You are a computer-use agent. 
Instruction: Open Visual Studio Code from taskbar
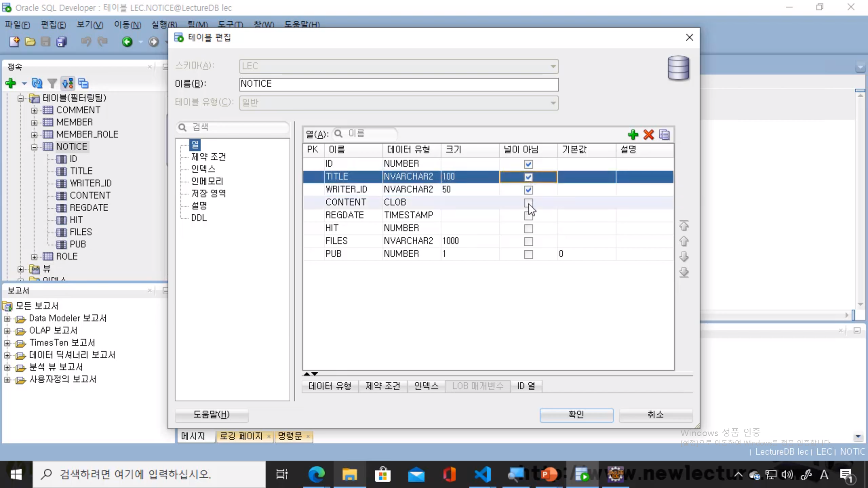(483, 474)
